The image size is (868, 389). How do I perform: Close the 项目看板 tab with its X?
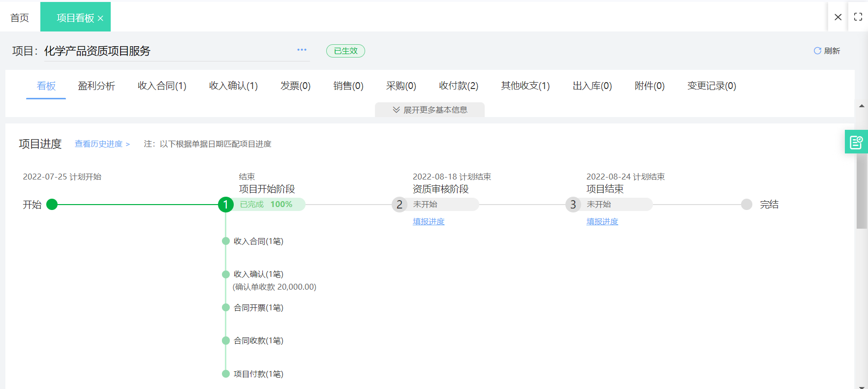(101, 18)
